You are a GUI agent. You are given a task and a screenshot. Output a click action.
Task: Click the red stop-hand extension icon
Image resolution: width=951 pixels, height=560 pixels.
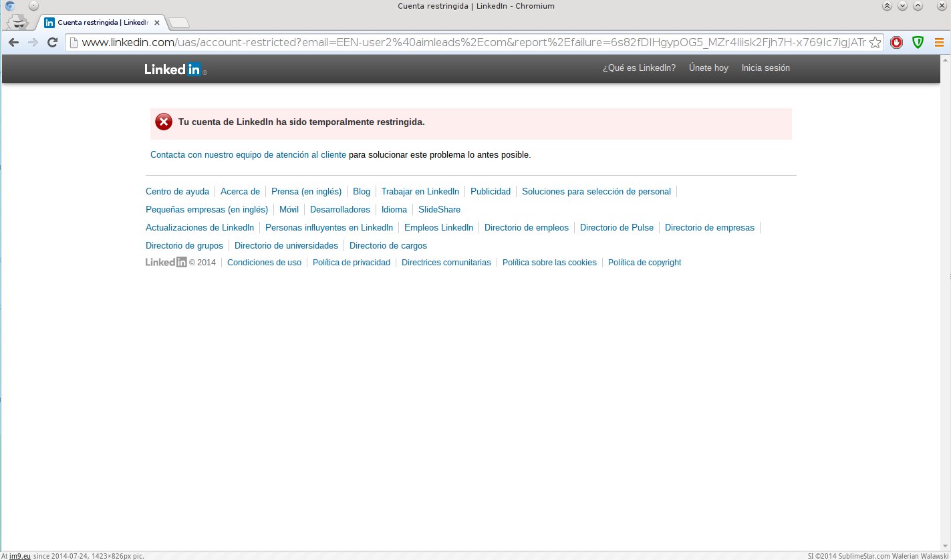point(896,43)
